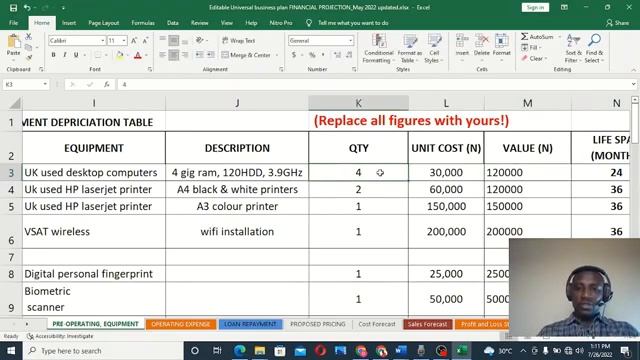Click Accessibility: Investigate in status bar
The width and height of the screenshot is (640, 360).
[x=60, y=336]
